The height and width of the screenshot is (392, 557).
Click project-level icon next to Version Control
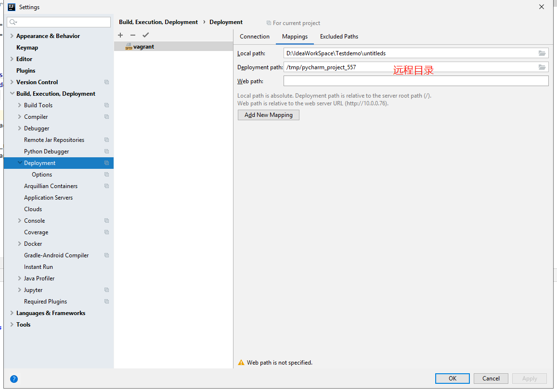[x=106, y=82]
